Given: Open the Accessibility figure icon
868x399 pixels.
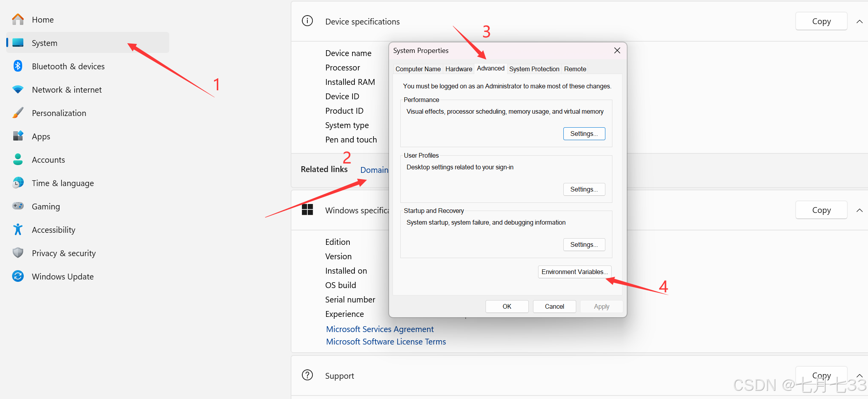Looking at the screenshot, I should click(18, 229).
